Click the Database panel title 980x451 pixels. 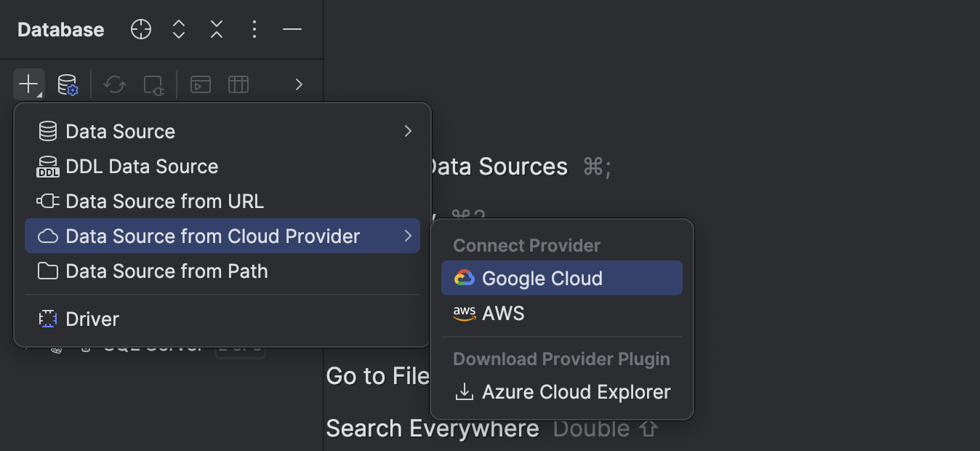61,30
